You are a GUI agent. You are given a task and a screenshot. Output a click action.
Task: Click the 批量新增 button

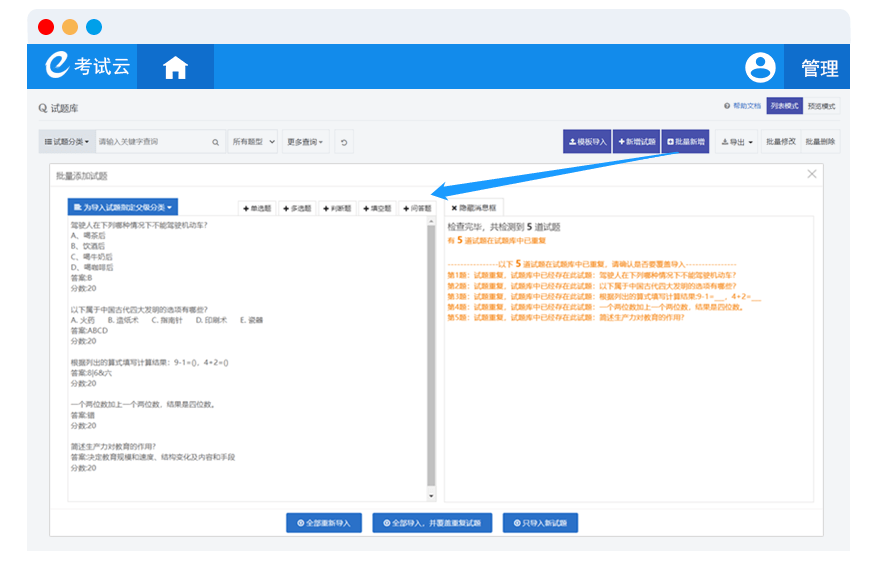[685, 142]
